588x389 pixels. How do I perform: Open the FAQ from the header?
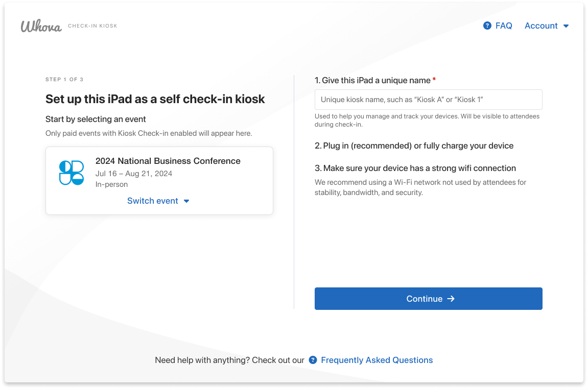click(x=504, y=25)
